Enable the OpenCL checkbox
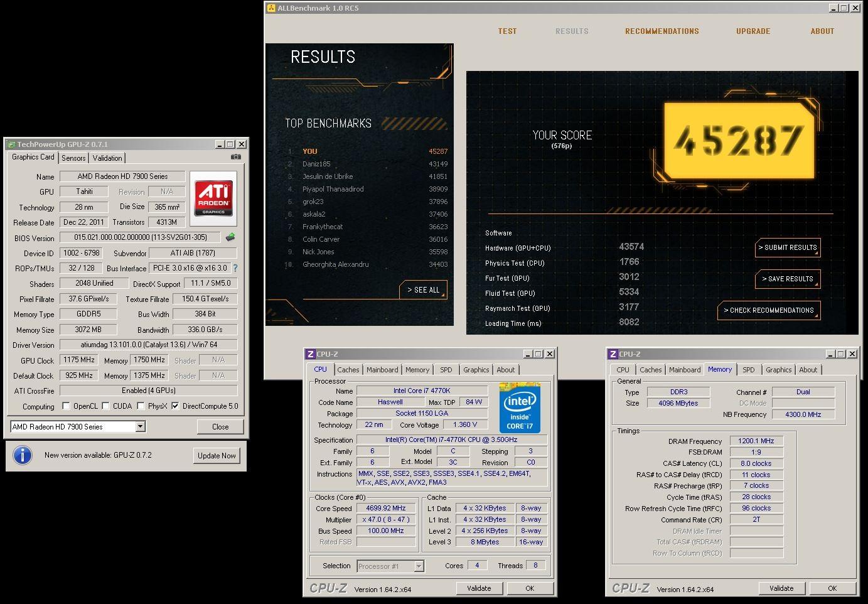 (x=65, y=406)
